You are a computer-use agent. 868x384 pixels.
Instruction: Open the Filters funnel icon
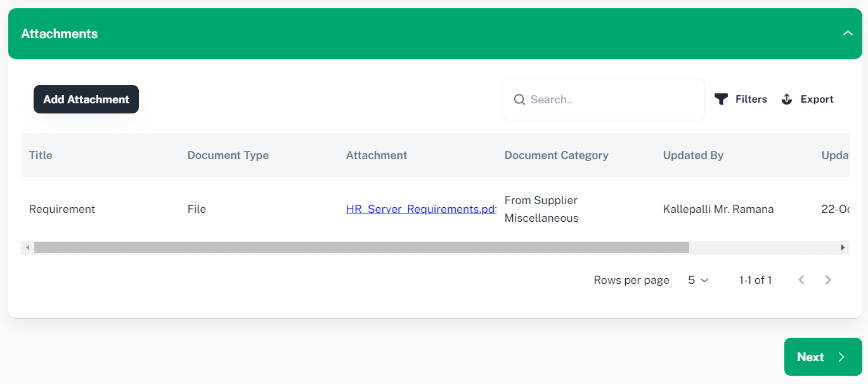(721, 99)
